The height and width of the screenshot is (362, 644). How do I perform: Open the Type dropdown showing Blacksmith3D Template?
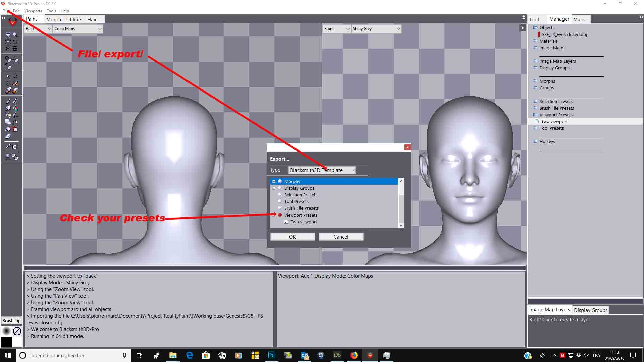pyautogui.click(x=322, y=170)
